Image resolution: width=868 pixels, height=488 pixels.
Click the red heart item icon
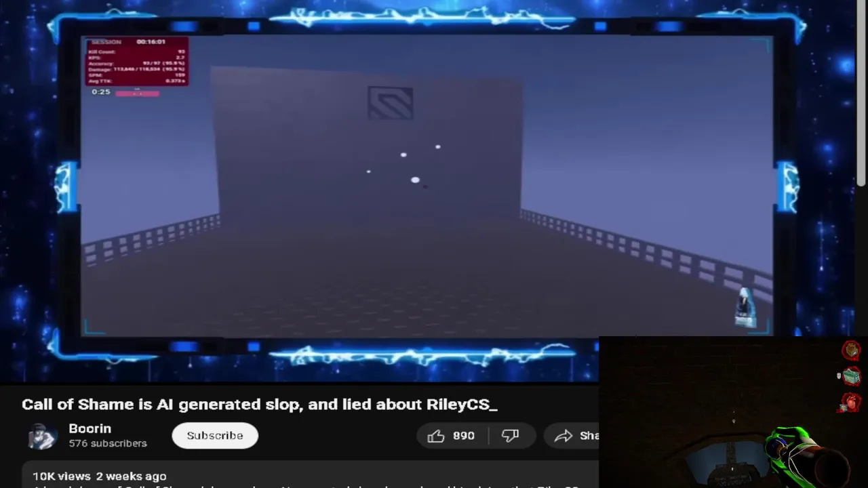[x=850, y=403]
